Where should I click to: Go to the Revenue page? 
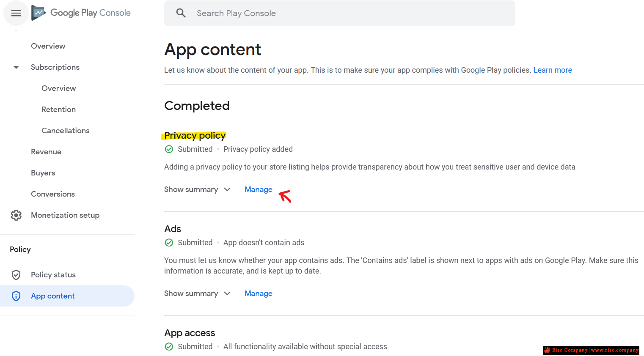click(x=46, y=152)
